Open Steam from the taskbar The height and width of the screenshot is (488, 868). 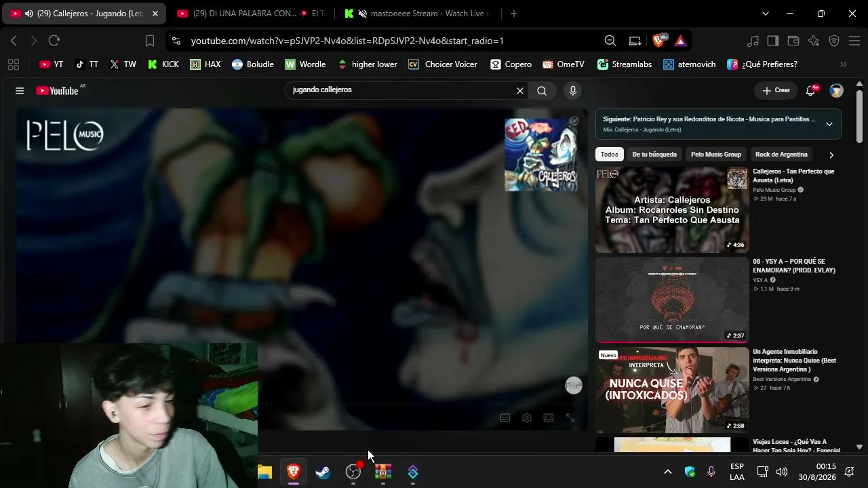tap(323, 472)
